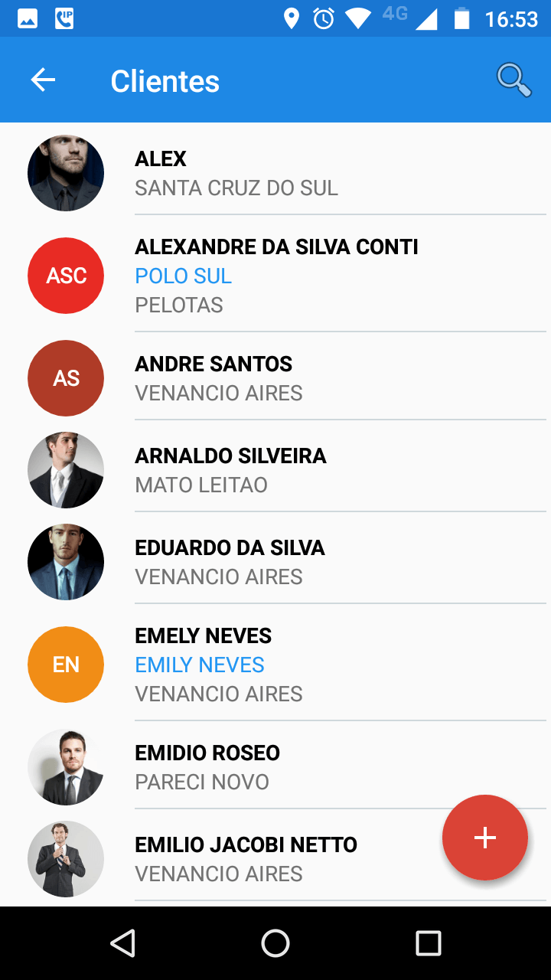Open the client search magnifier
The image size is (551, 980).
[x=514, y=80]
